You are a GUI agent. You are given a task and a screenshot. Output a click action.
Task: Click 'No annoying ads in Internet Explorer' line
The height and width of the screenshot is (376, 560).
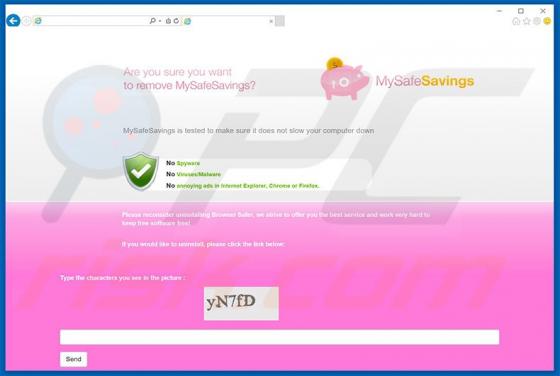coord(242,186)
